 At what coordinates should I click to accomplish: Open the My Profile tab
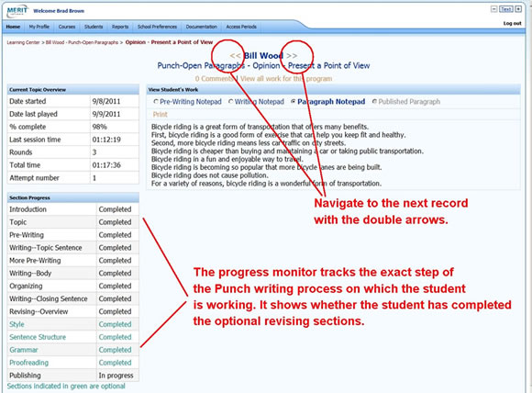tap(39, 27)
